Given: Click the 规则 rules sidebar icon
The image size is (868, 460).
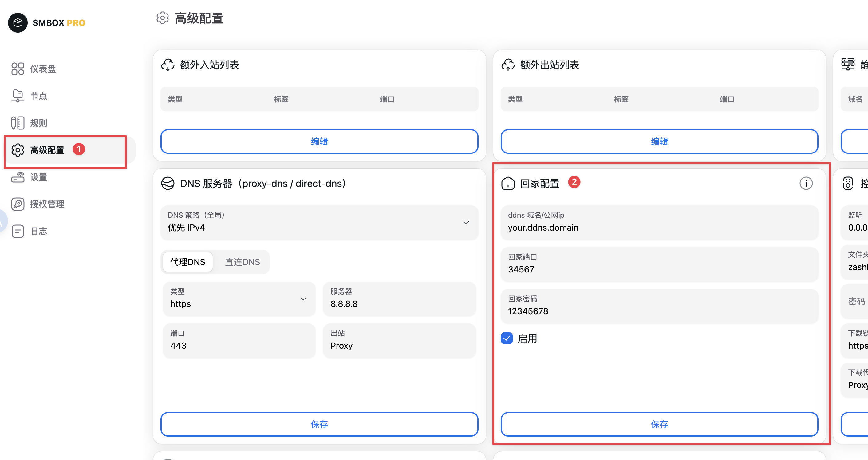Looking at the screenshot, I should point(18,123).
